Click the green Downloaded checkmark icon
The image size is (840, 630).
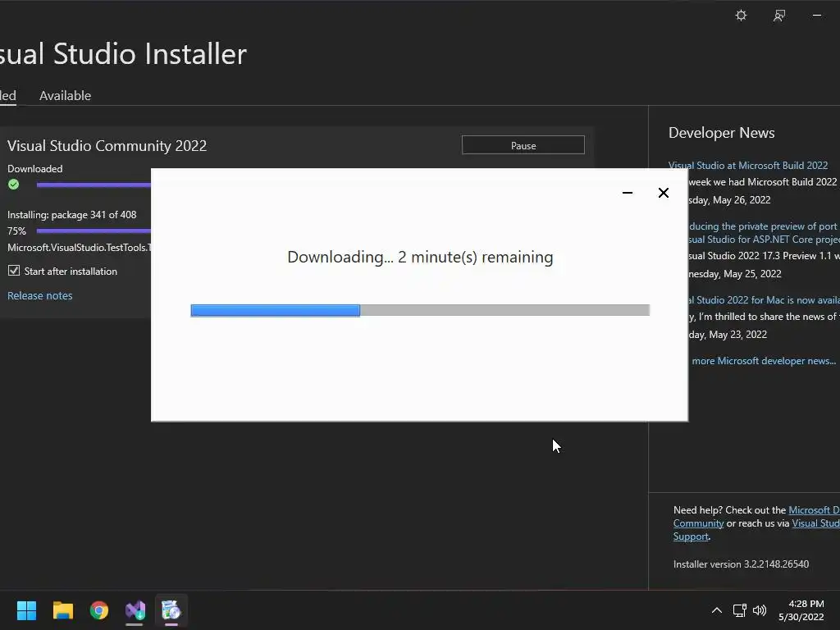point(14,185)
